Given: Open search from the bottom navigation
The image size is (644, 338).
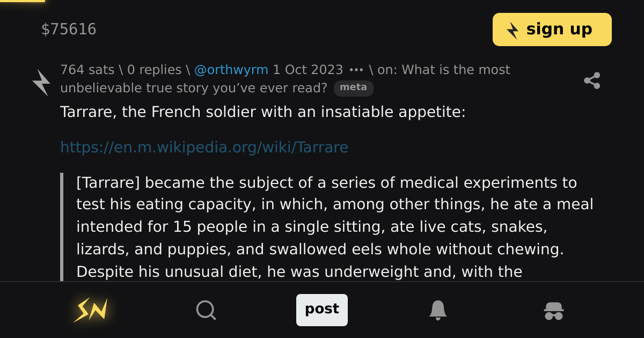Looking at the screenshot, I should [x=206, y=310].
